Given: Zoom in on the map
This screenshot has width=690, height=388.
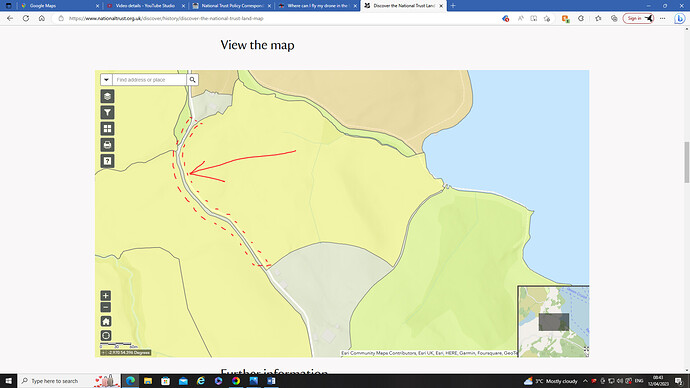Looking at the screenshot, I should [x=106, y=296].
